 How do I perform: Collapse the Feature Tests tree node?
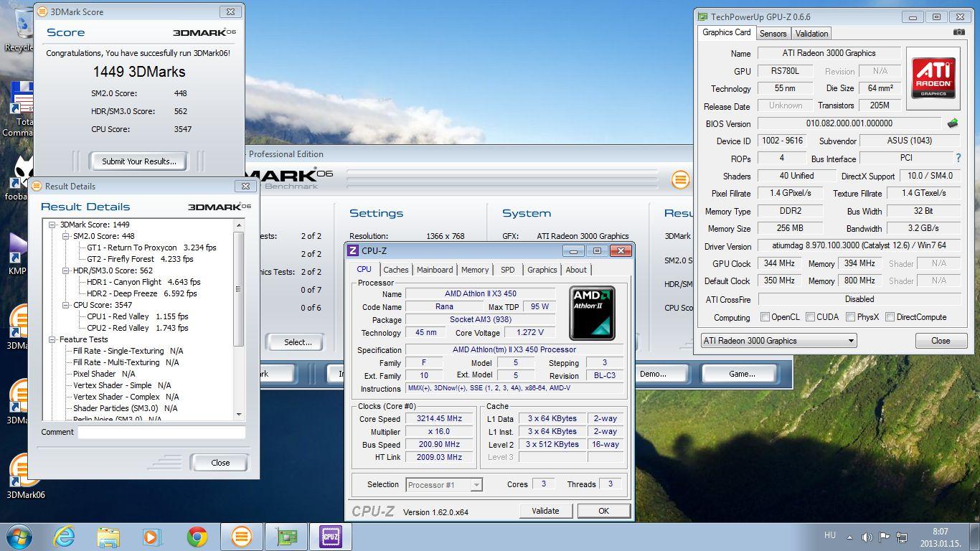coord(52,339)
